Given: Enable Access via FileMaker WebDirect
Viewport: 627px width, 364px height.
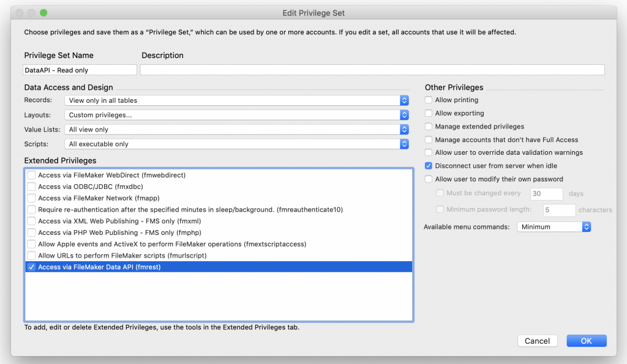Looking at the screenshot, I should (32, 175).
